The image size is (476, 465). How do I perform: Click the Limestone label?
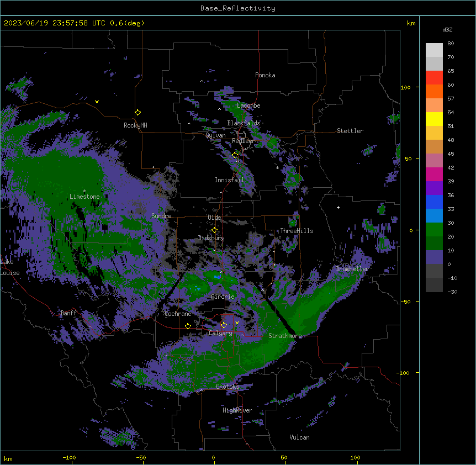[x=84, y=197]
